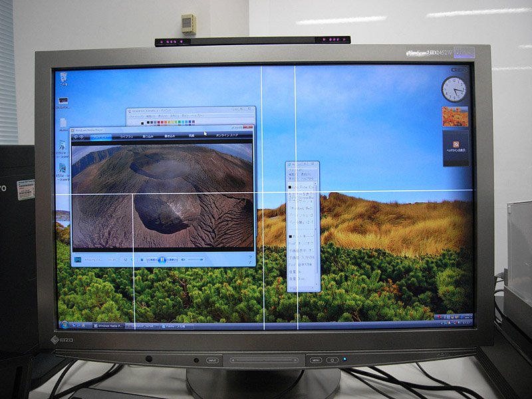Click the slideshow photo gadget thumbnail
Screen dimensions: 532x399
pyautogui.click(x=455, y=116)
